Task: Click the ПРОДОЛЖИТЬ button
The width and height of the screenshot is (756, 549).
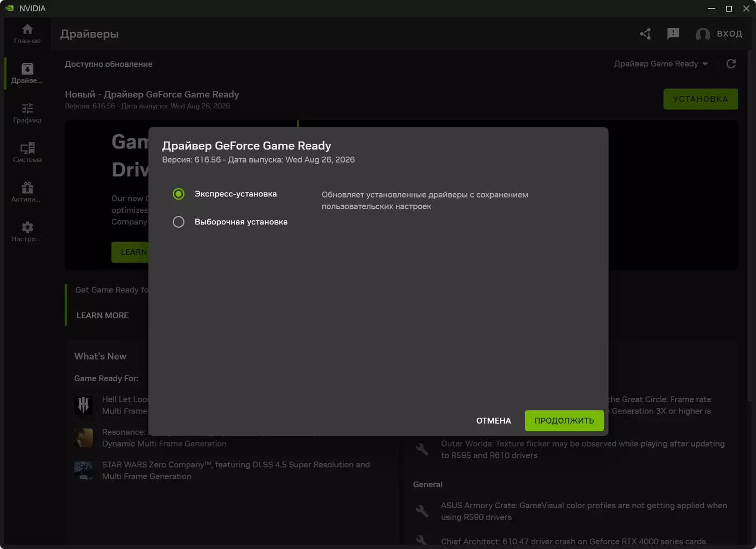Action: click(564, 420)
